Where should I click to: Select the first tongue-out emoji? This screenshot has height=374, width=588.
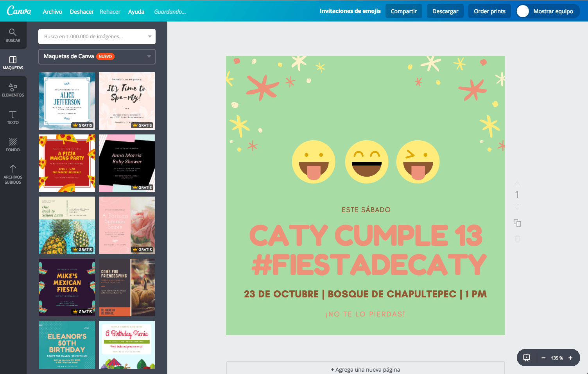[x=314, y=162]
